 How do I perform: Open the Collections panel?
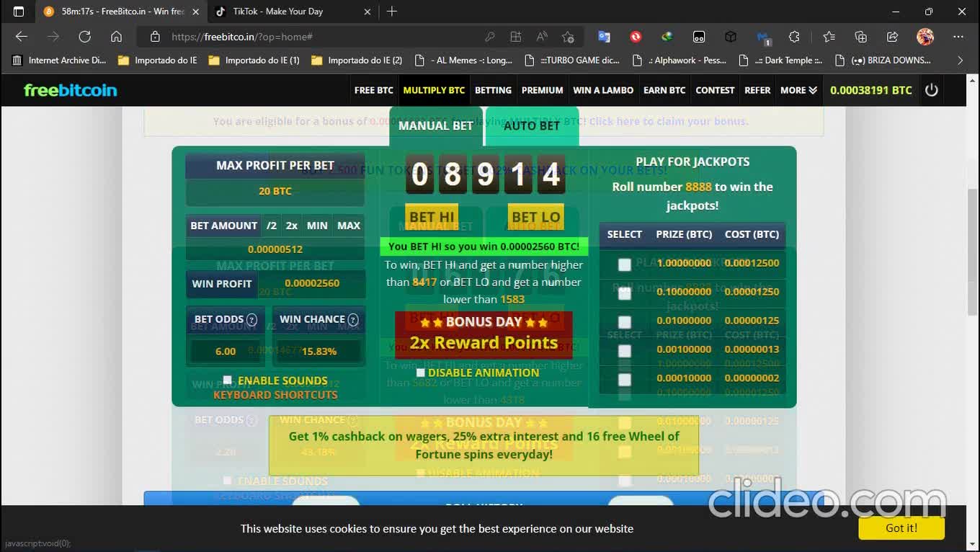click(x=860, y=37)
